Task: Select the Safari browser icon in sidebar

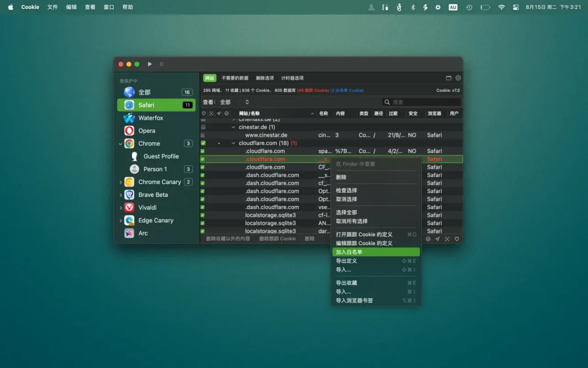Action: tap(129, 105)
